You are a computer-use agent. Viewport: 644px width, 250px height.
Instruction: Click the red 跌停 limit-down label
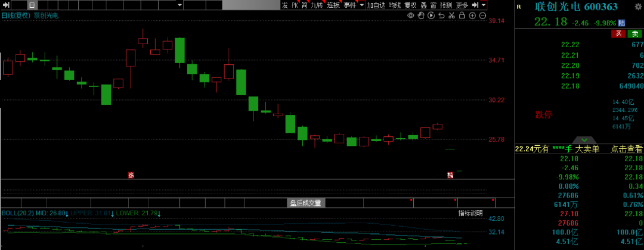544,114
